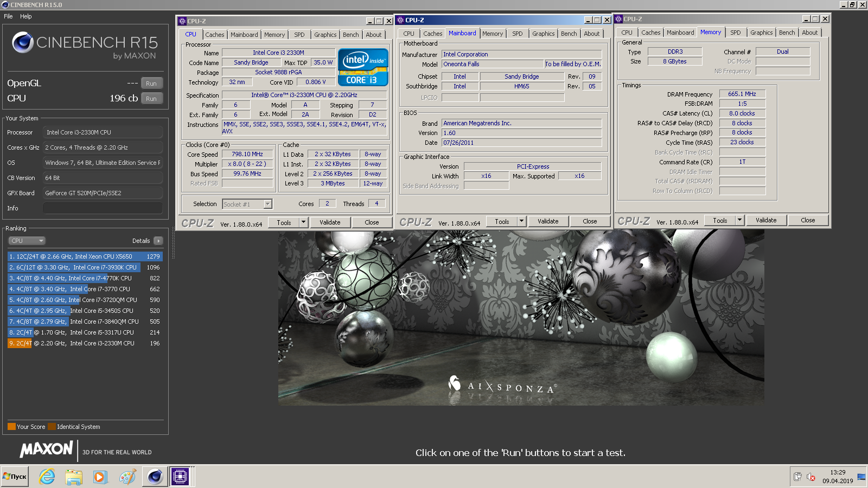Switch to Cinebench taskbar icon
This screenshot has width=868, height=488.
[155, 477]
